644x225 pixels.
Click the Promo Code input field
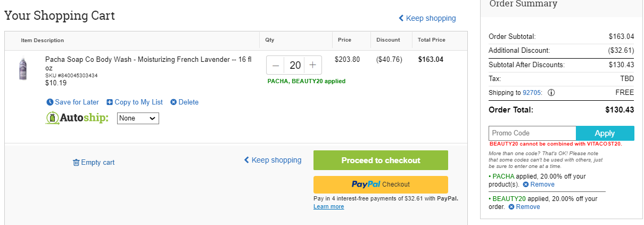point(532,133)
